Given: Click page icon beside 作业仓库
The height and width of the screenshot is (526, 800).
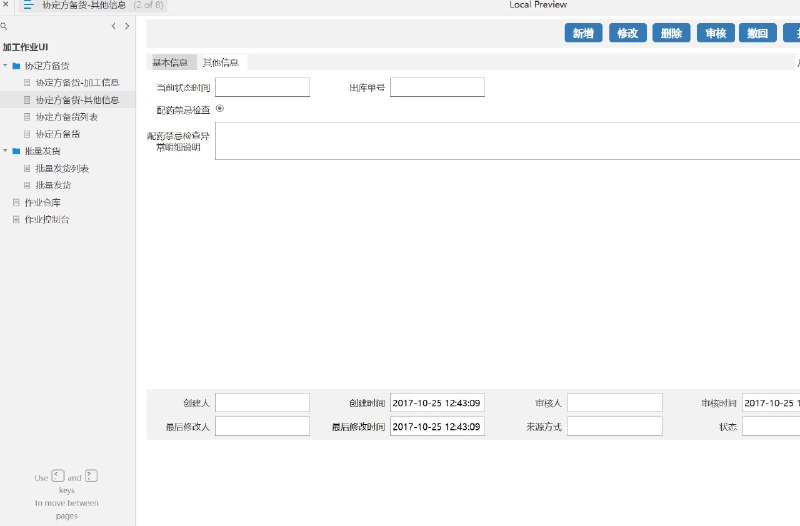Looking at the screenshot, I should point(16,203).
